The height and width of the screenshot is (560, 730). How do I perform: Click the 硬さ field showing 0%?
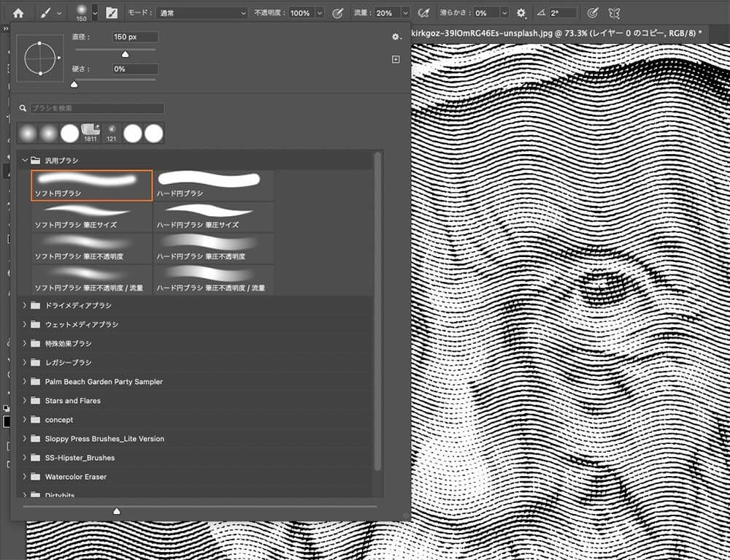click(x=135, y=69)
